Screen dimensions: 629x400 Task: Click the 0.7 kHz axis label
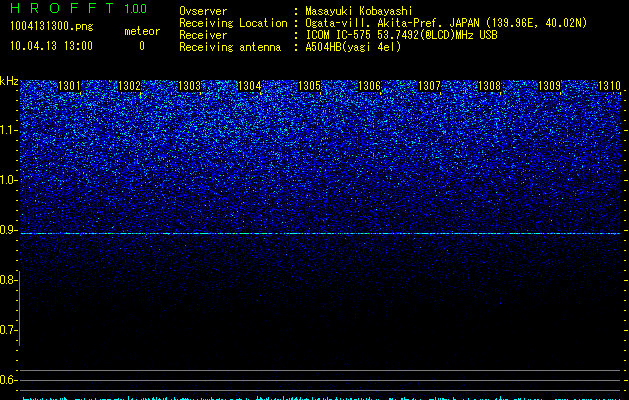coord(8,330)
